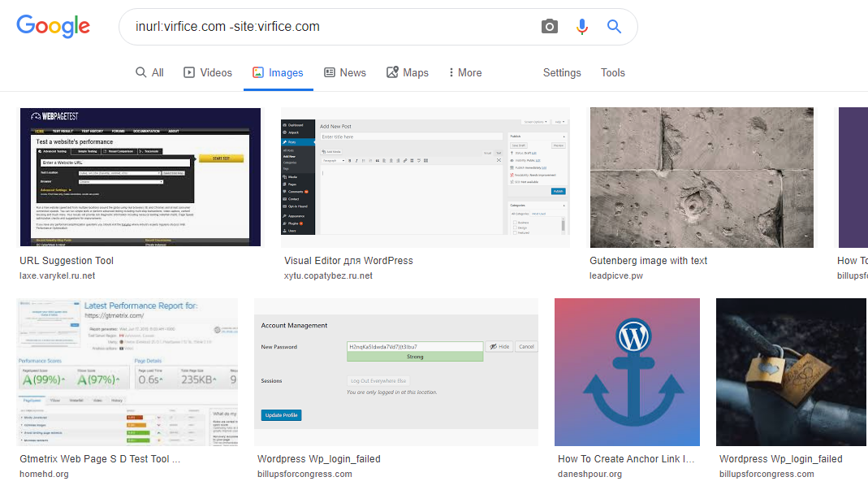Switch to the All results tab

(x=149, y=72)
